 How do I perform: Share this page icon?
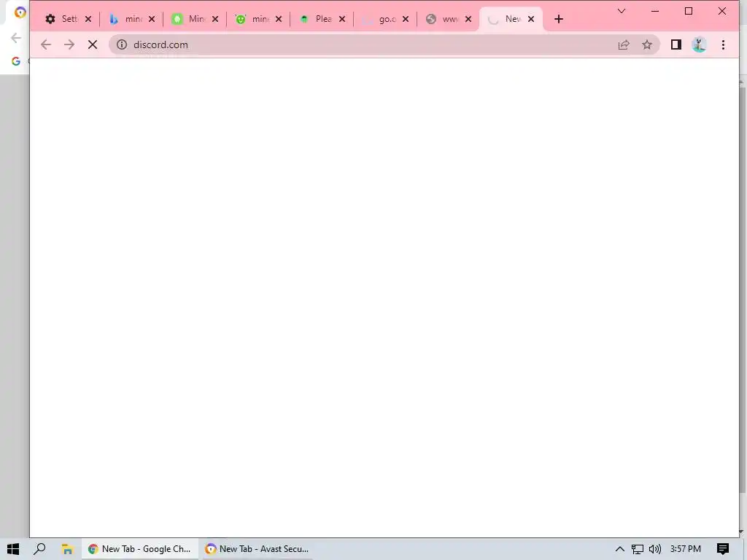click(624, 44)
